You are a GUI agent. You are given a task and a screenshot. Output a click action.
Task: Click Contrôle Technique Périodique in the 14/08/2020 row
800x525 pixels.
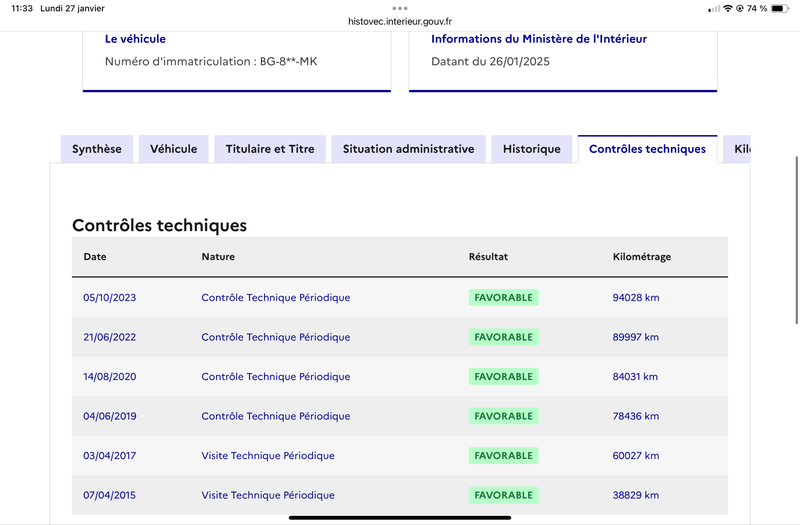(276, 377)
